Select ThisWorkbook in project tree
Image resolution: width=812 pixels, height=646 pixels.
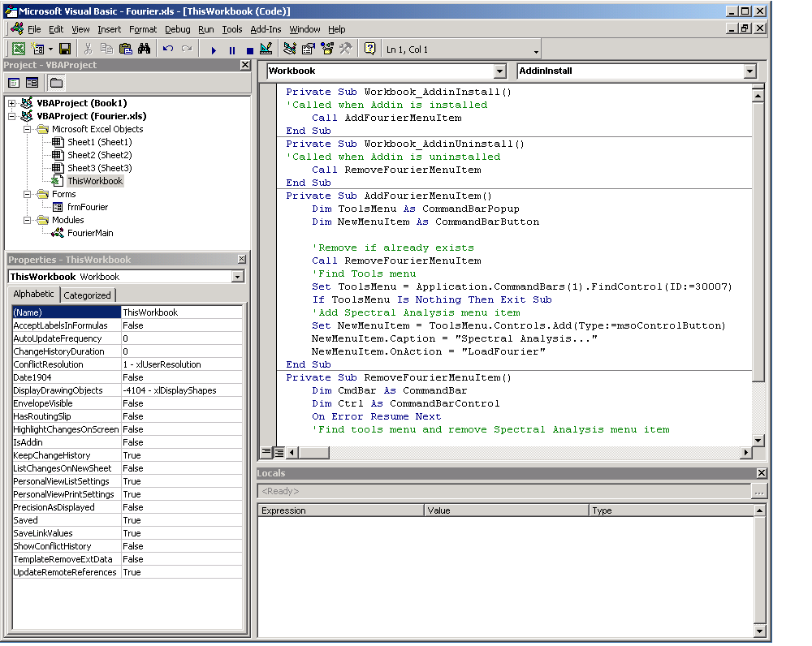pyautogui.click(x=95, y=181)
